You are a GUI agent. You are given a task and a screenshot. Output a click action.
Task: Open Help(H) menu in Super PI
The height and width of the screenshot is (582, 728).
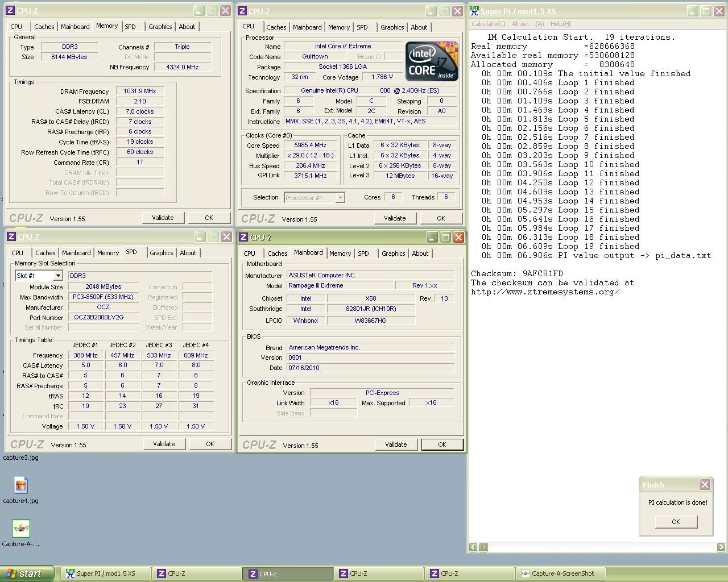pyautogui.click(x=560, y=24)
